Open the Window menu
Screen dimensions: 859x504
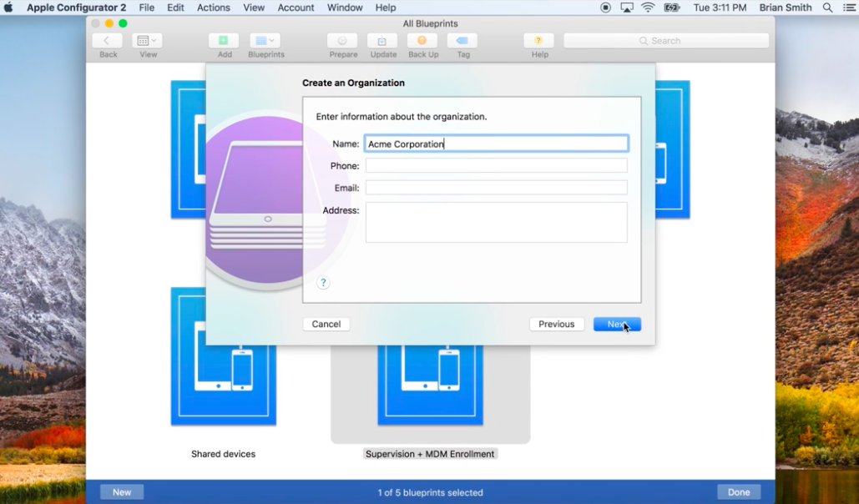[345, 8]
